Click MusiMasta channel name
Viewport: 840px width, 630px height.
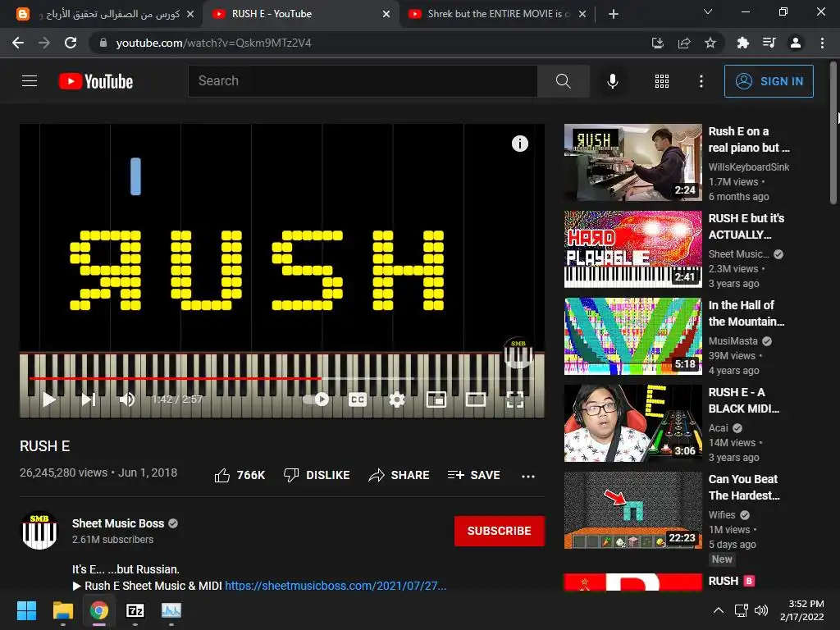[x=733, y=341]
